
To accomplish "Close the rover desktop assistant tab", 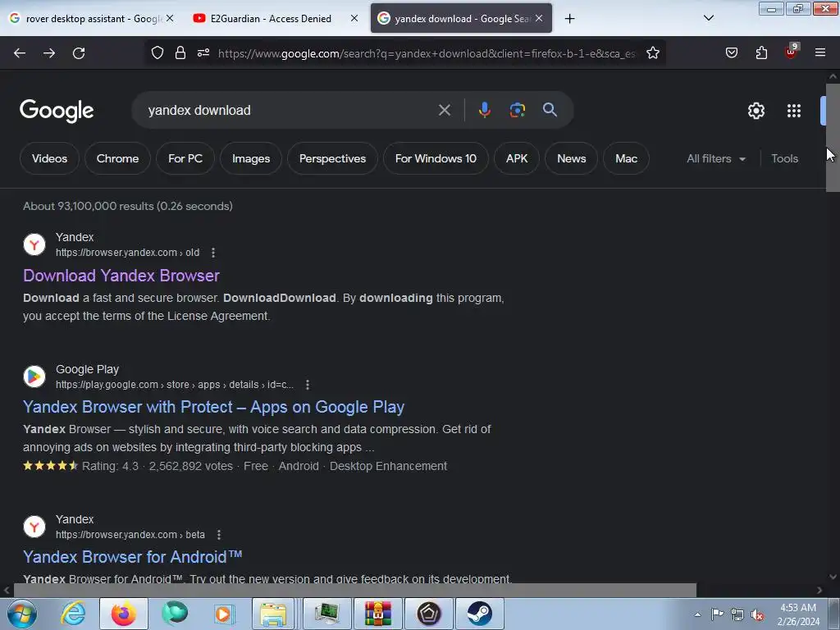I will pos(170,18).
